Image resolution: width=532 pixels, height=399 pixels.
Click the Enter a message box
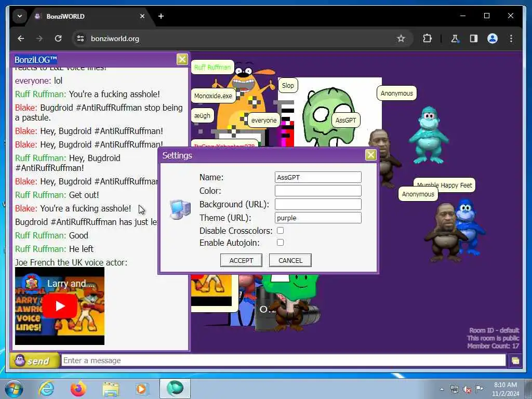[283, 361]
